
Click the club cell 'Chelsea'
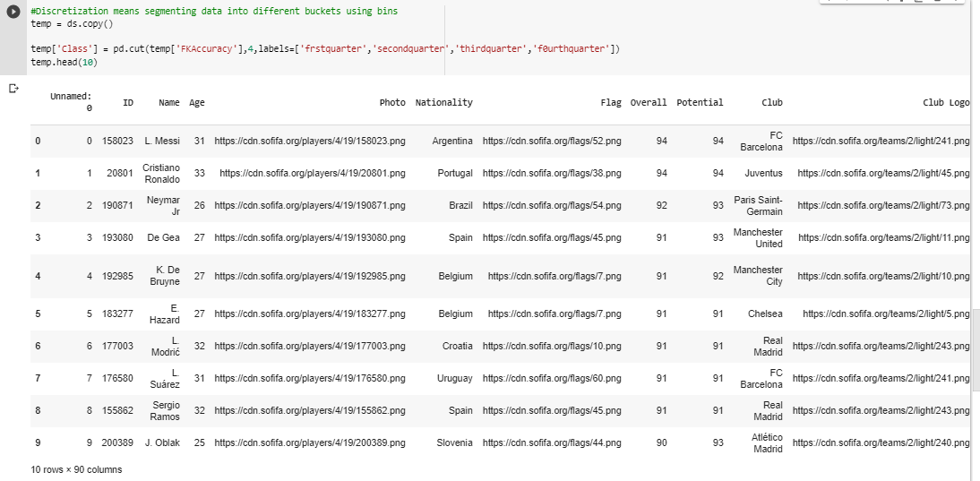(x=765, y=314)
